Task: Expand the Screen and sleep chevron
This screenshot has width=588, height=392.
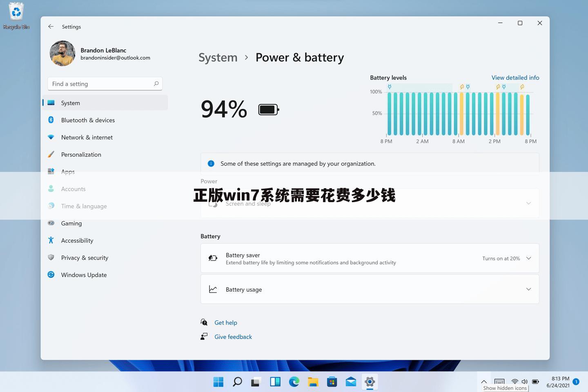Action: coord(529,203)
